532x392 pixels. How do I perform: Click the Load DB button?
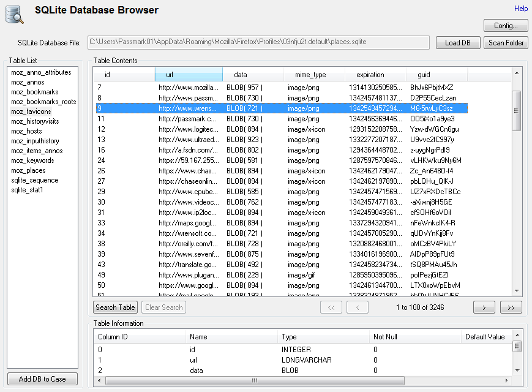pos(457,42)
